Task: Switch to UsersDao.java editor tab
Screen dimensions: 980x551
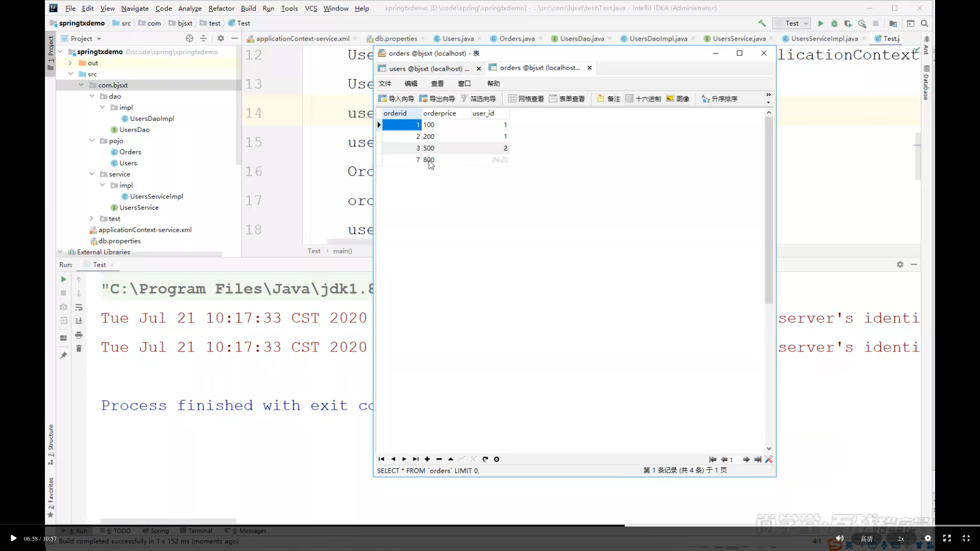Action: [x=582, y=38]
